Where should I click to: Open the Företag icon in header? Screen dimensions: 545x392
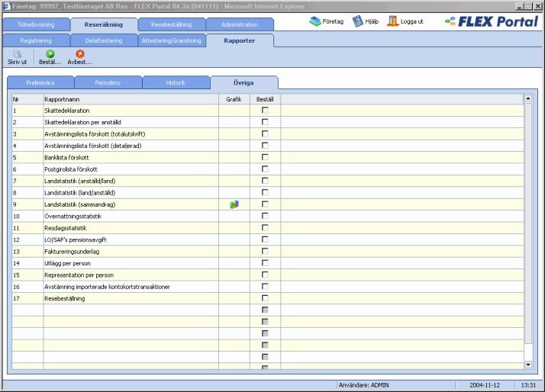click(x=316, y=21)
